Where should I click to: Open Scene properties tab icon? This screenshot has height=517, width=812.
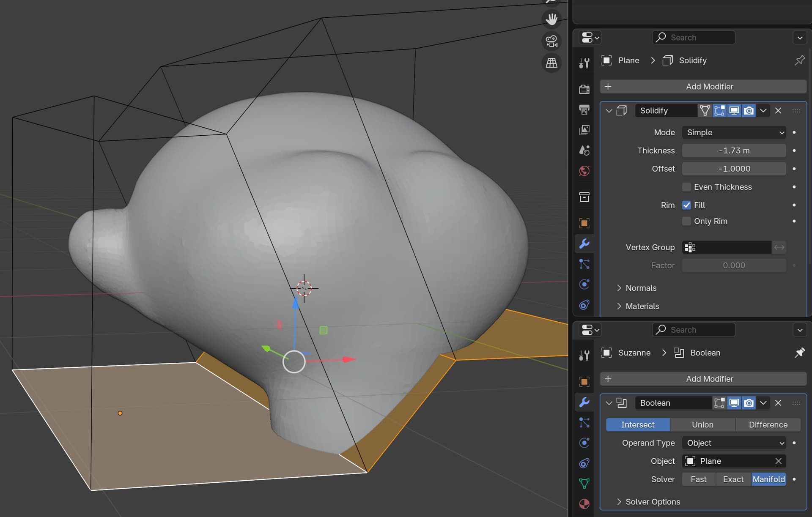pos(584,150)
